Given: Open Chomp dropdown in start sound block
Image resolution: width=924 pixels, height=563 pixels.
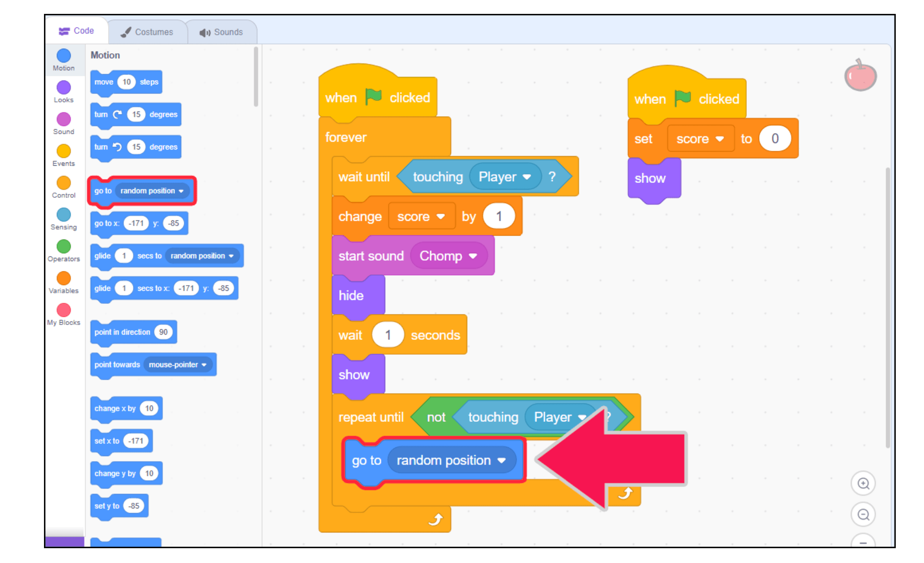Looking at the screenshot, I should tap(449, 256).
